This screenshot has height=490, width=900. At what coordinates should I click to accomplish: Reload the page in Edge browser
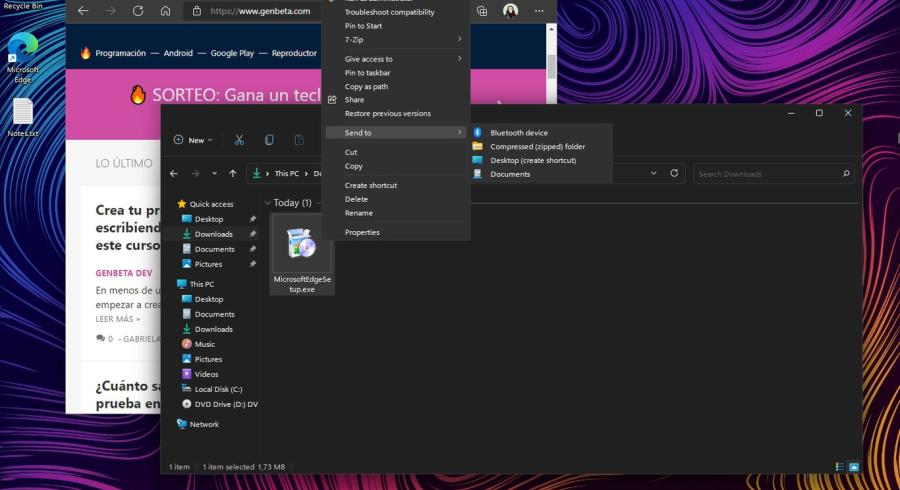point(138,11)
